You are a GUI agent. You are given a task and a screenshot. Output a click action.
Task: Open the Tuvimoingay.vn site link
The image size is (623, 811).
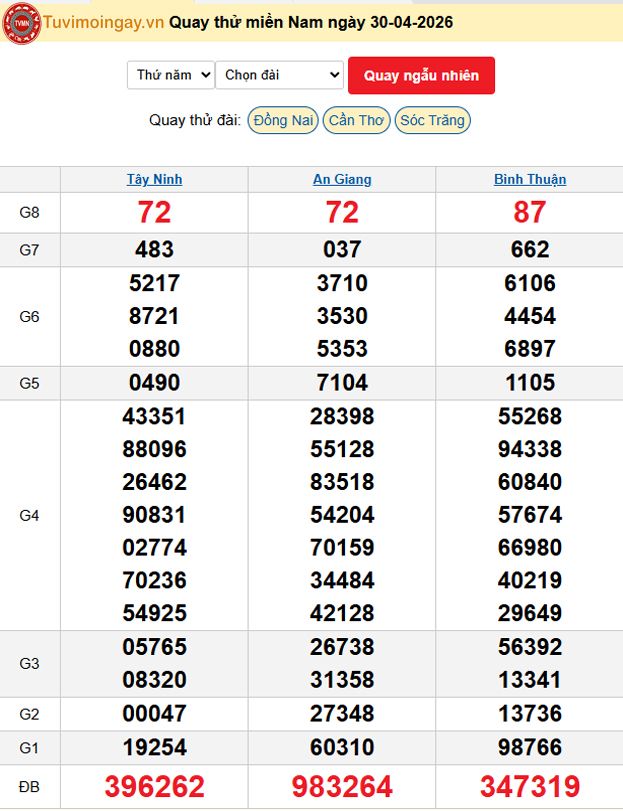click(x=103, y=22)
